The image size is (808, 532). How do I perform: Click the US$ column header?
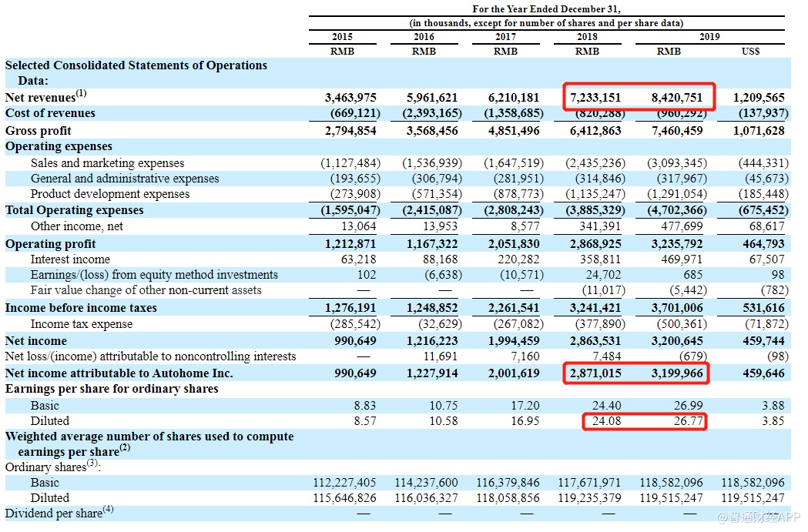coord(750,52)
